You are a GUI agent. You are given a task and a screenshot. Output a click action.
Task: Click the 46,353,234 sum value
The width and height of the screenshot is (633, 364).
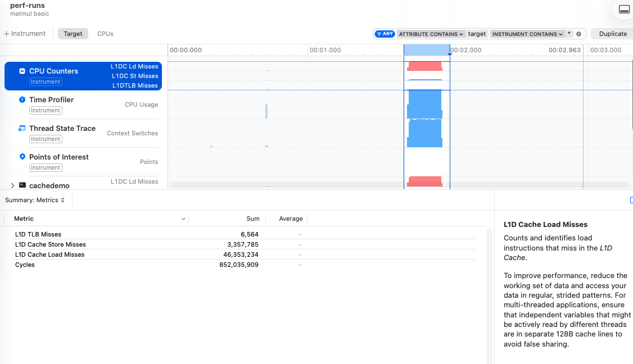241,254
